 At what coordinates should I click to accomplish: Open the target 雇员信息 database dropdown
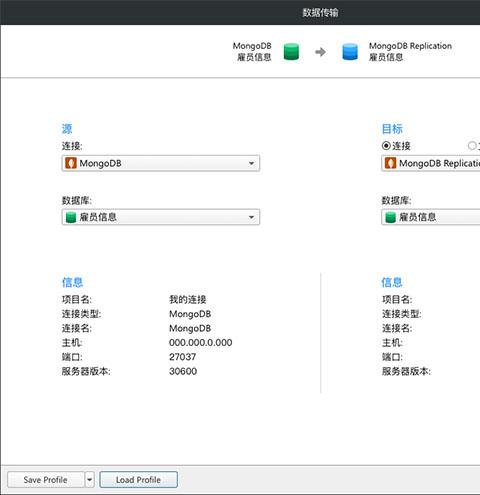[x=431, y=217]
